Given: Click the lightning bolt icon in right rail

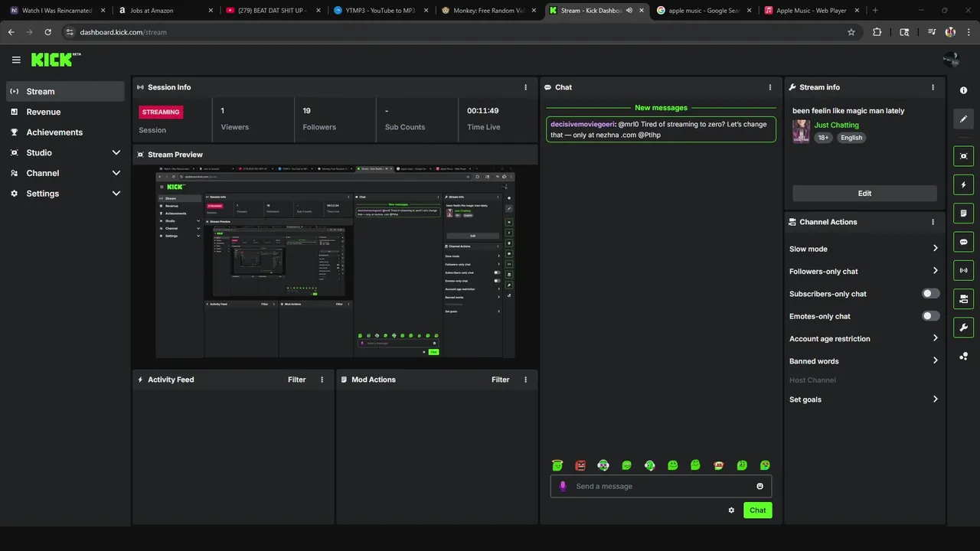Looking at the screenshot, I should (x=963, y=184).
